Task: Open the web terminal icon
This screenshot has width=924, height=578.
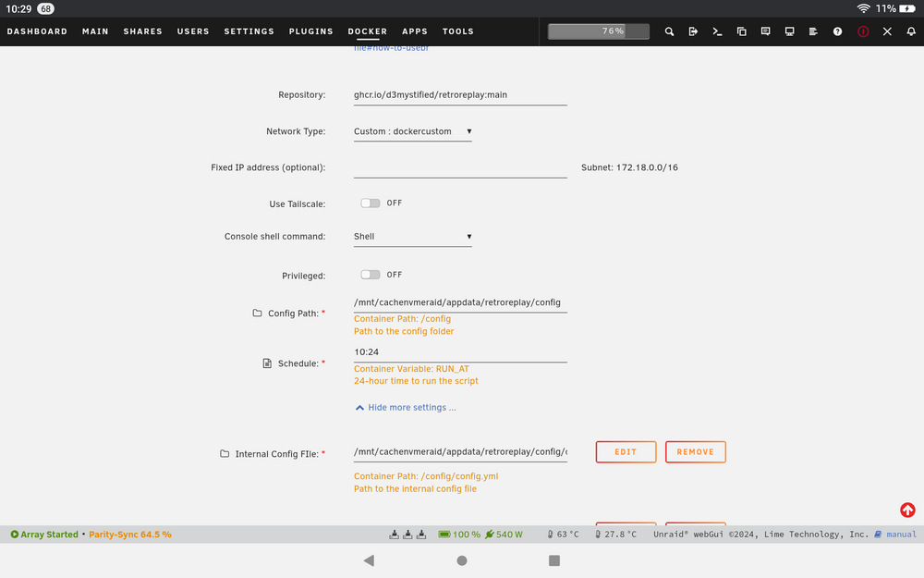Action: 717,31
